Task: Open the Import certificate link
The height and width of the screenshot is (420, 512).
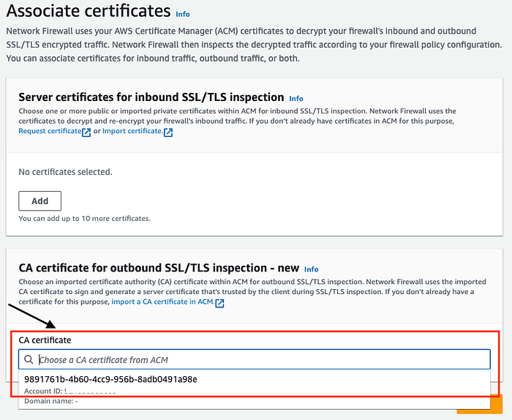Action: click(x=132, y=131)
